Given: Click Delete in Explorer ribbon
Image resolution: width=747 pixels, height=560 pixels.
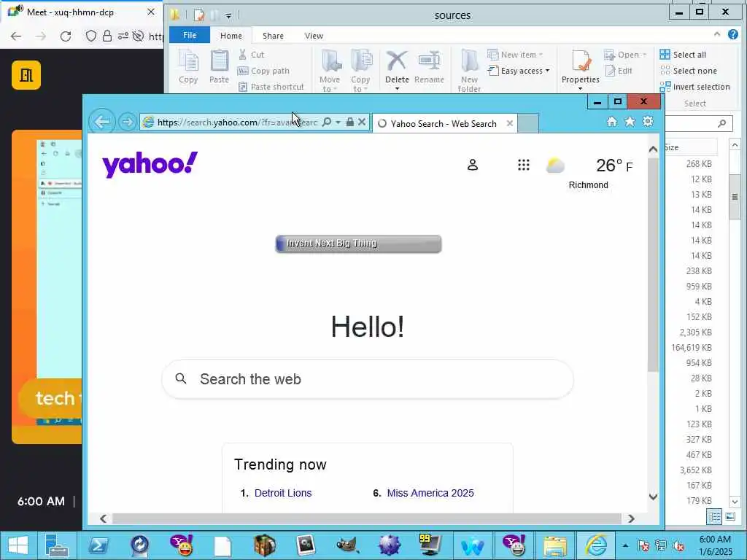Looking at the screenshot, I should [396, 66].
